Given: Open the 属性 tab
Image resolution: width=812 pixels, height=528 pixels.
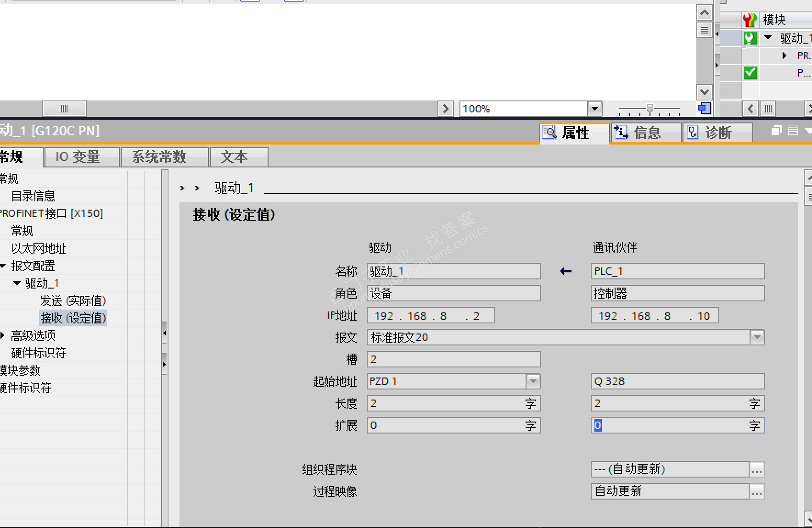Looking at the screenshot, I should (575, 133).
